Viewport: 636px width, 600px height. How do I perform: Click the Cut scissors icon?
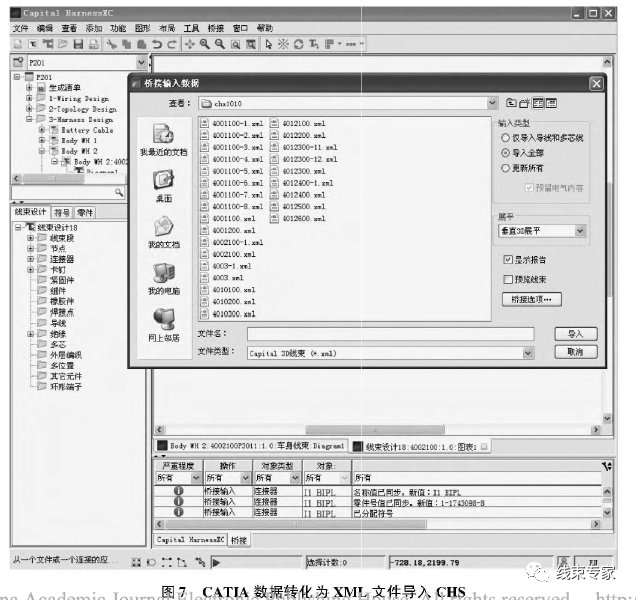tap(112, 44)
